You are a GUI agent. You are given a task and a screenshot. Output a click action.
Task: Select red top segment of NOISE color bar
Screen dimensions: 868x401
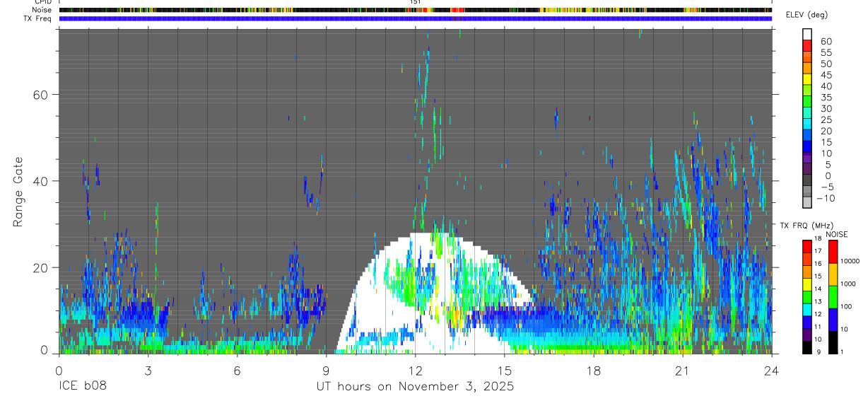point(833,251)
